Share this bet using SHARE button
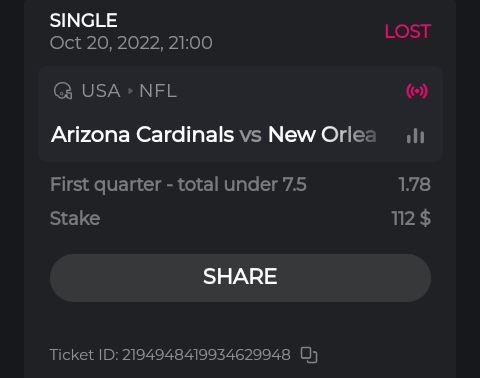This screenshot has height=378, width=480. coord(240,278)
